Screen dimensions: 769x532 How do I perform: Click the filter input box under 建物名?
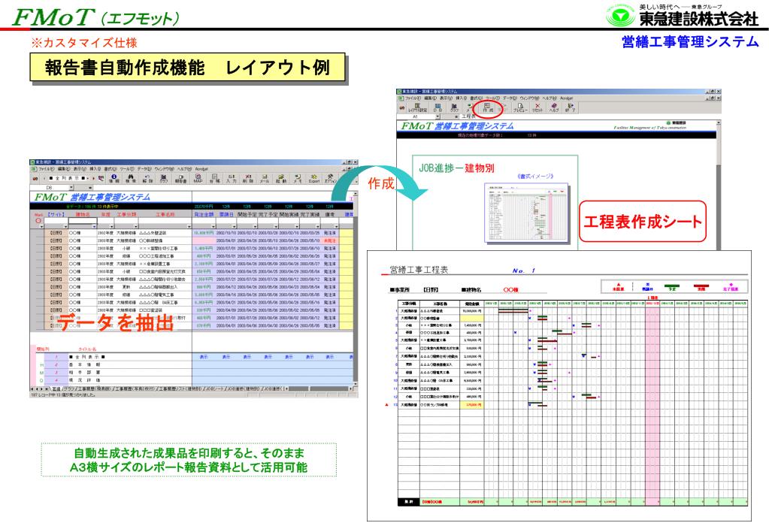[83, 220]
